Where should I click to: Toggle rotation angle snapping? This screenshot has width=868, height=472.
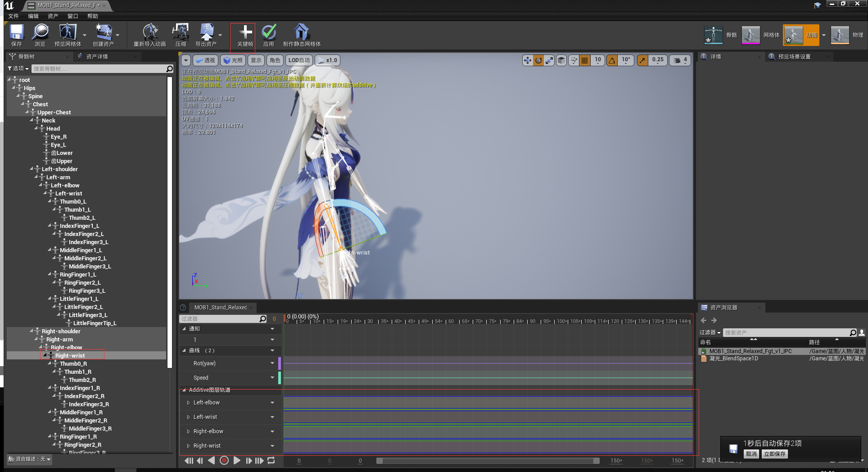point(612,60)
